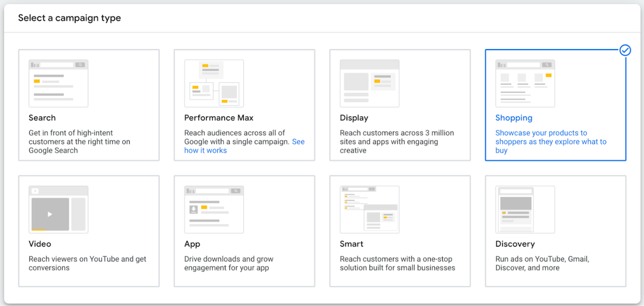Click the Display campaign illustration
This screenshot has height=306, width=644.
[369, 83]
